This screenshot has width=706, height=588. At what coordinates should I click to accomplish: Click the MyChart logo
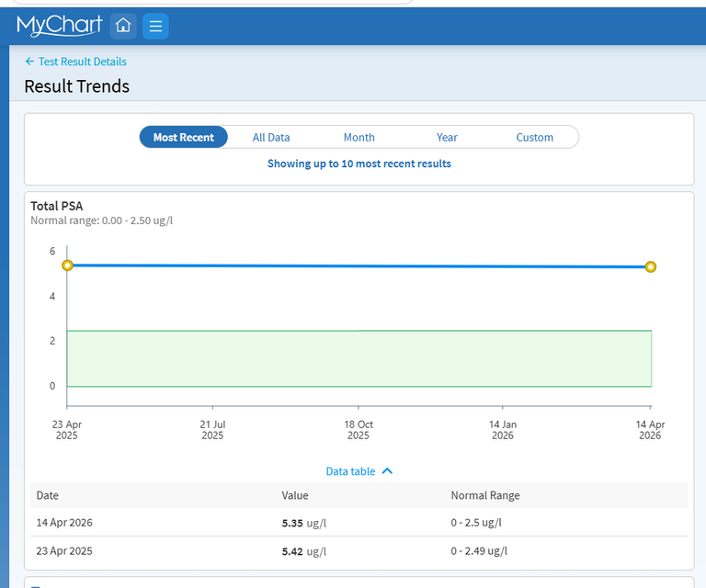pos(59,26)
